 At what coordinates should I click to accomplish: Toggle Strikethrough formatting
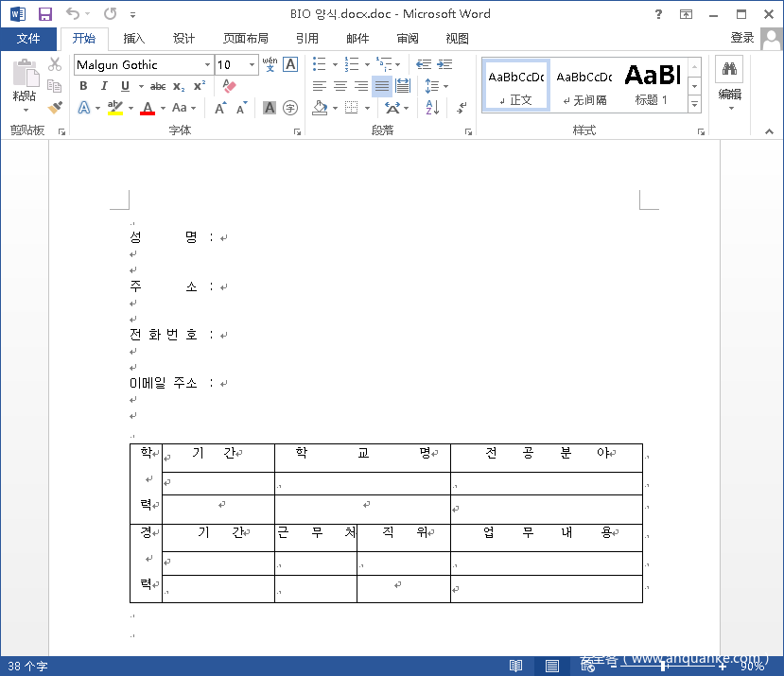tap(158, 86)
